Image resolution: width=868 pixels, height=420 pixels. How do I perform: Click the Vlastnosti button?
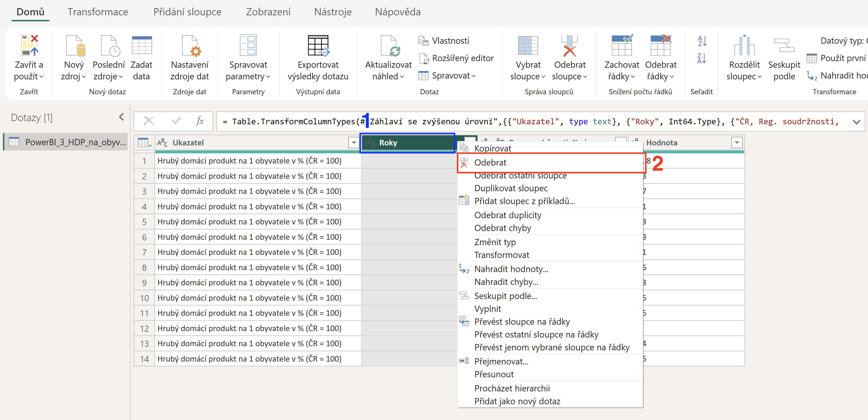coord(444,41)
